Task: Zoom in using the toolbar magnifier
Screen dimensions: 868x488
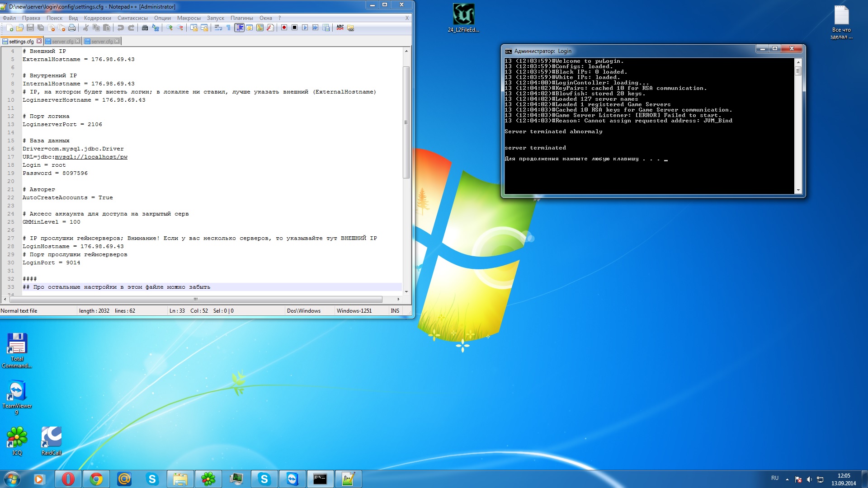Action: 170,28
